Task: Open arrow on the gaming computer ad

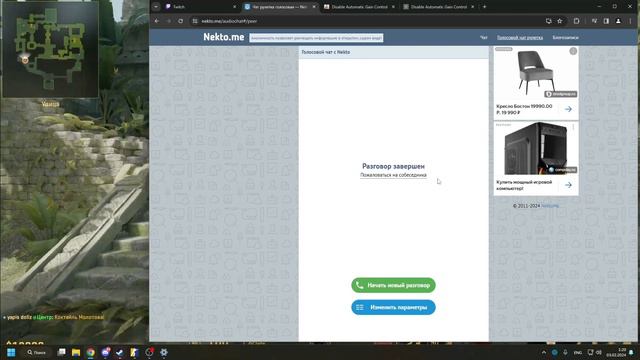Action: click(x=568, y=185)
